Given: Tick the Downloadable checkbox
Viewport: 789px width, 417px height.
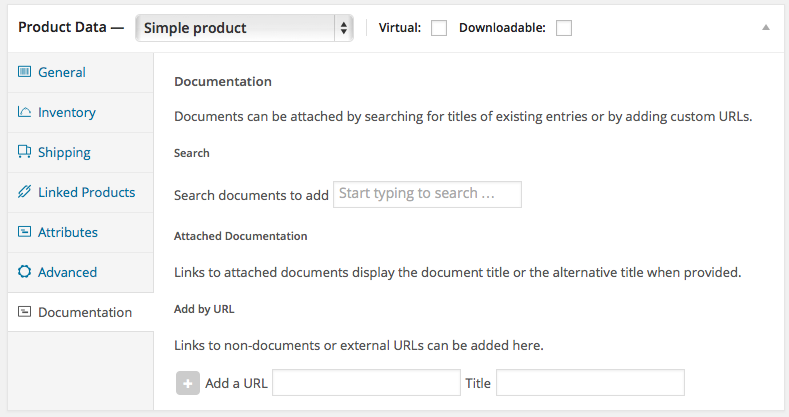Looking at the screenshot, I should tap(564, 28).
